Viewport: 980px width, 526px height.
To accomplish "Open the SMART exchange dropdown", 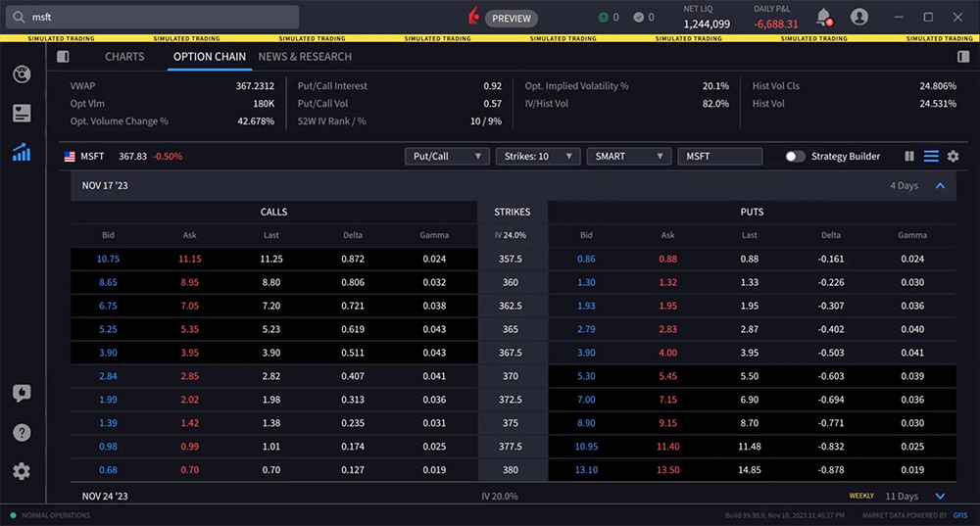I will point(629,156).
